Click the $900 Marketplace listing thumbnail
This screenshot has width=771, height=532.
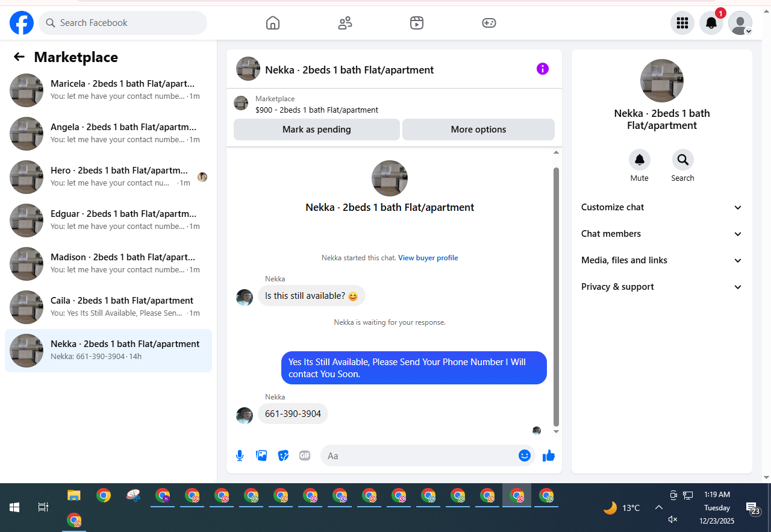tap(241, 103)
